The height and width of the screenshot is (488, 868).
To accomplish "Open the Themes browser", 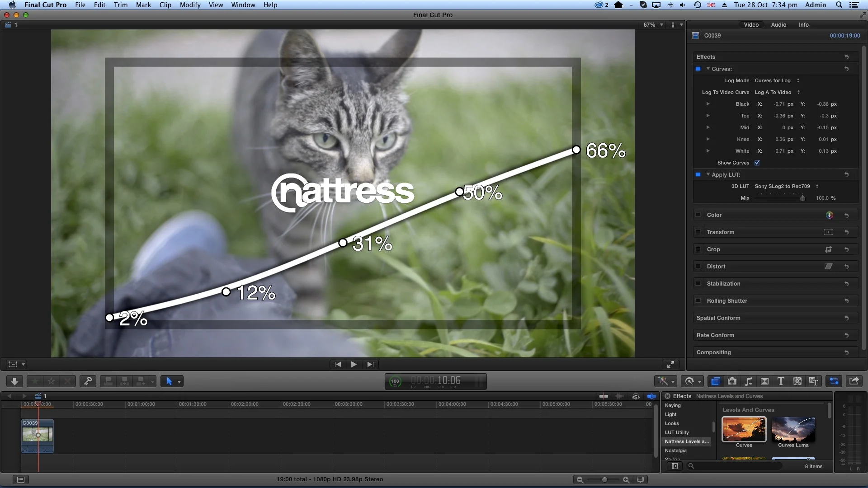I will pyautogui.click(x=814, y=381).
